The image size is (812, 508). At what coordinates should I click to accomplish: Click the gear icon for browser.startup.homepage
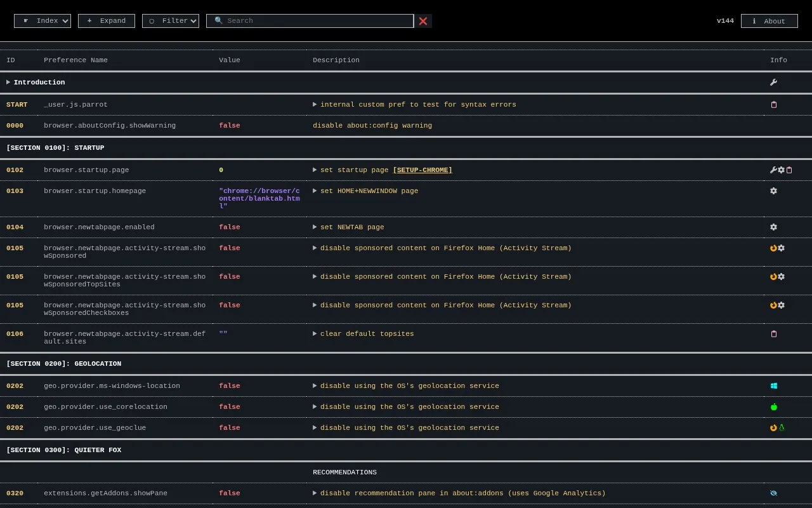[773, 191]
